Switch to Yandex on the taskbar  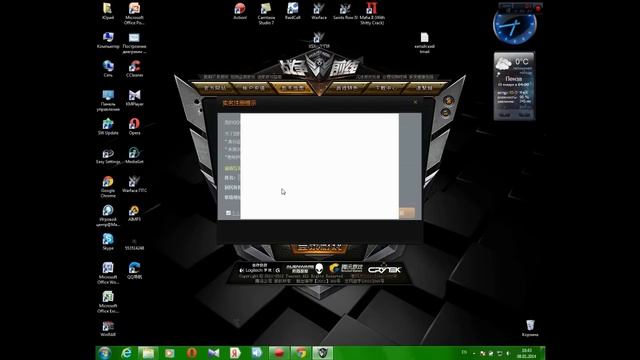pyautogui.click(x=235, y=353)
